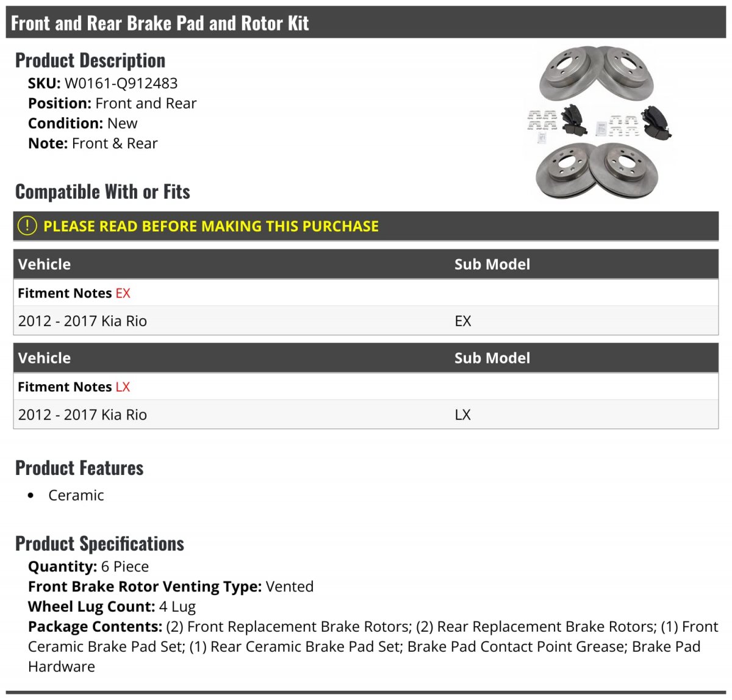Click the Product Description heading
732x700 pixels.
(x=90, y=60)
